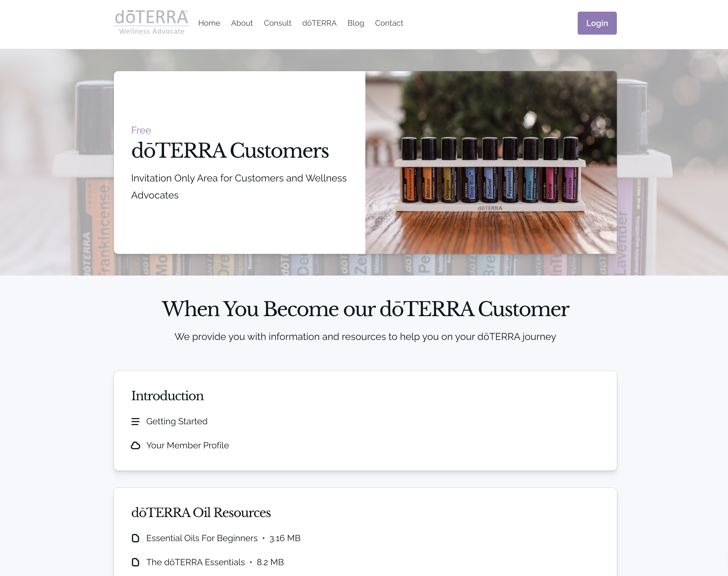Click the essential oil bottles photo

(x=491, y=162)
